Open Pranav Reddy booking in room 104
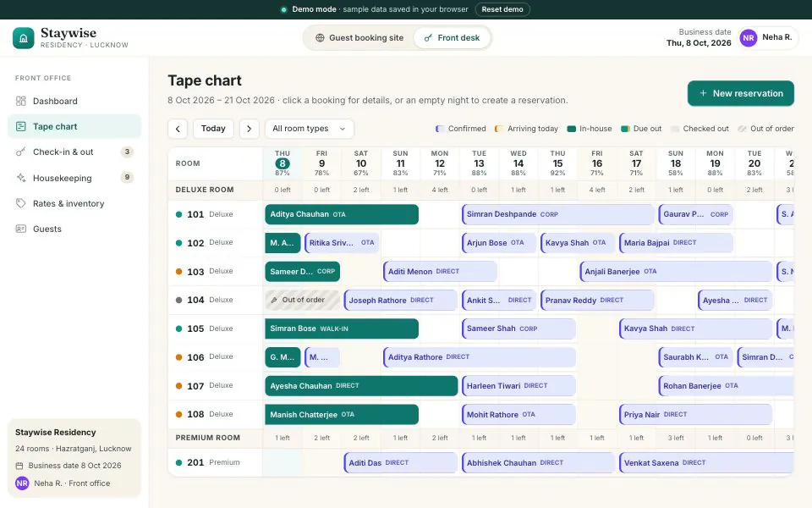This screenshot has height=508, width=812. [597, 300]
